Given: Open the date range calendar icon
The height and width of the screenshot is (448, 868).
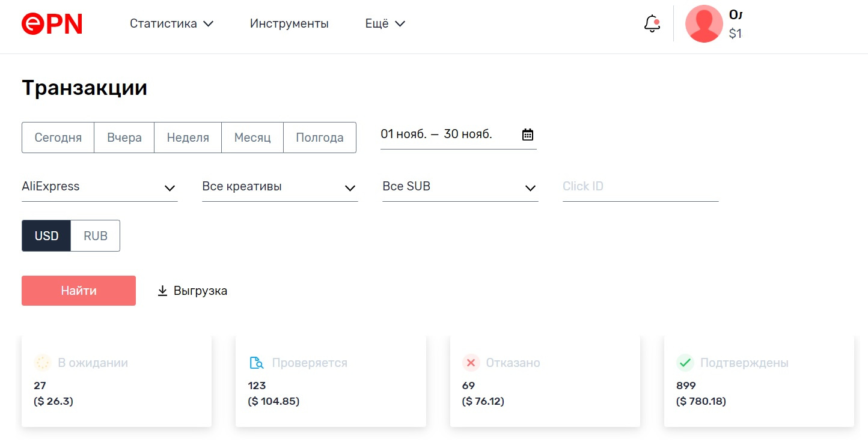Looking at the screenshot, I should 528,135.
